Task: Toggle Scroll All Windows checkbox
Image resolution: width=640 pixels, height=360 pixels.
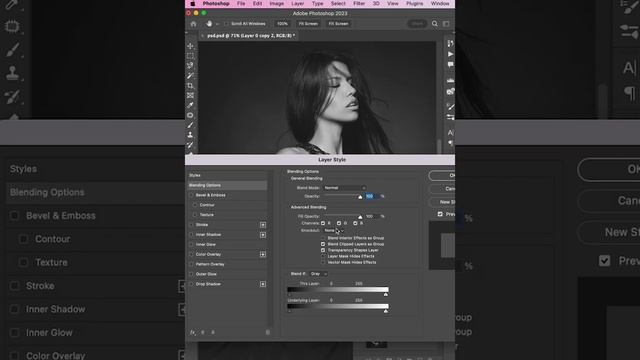Action: pyautogui.click(x=226, y=24)
